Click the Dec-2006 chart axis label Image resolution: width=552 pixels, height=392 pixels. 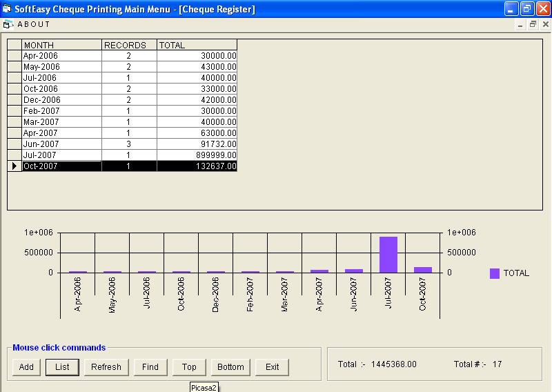(216, 295)
